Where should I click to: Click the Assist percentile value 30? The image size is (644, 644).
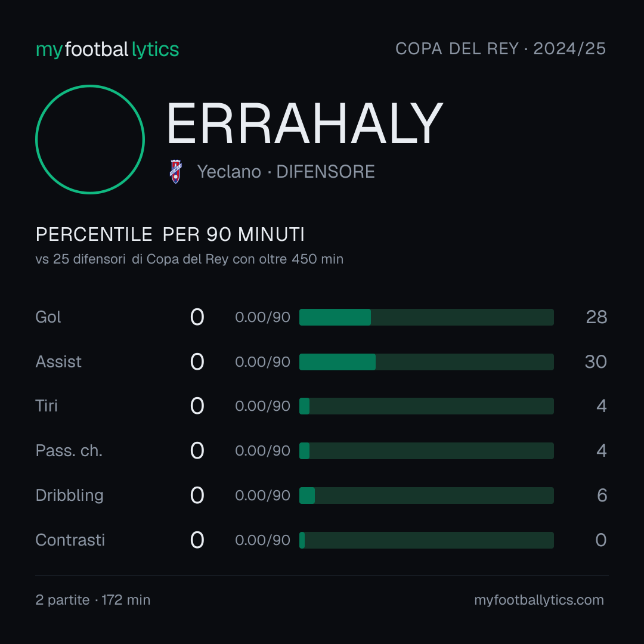point(596,362)
